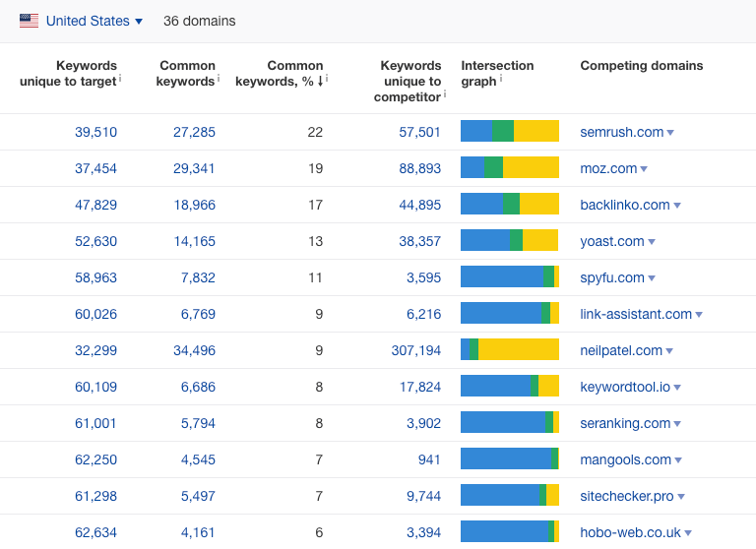Expand the neilpatel.com dropdown arrow
The width and height of the screenshot is (756, 549).
[x=669, y=351]
